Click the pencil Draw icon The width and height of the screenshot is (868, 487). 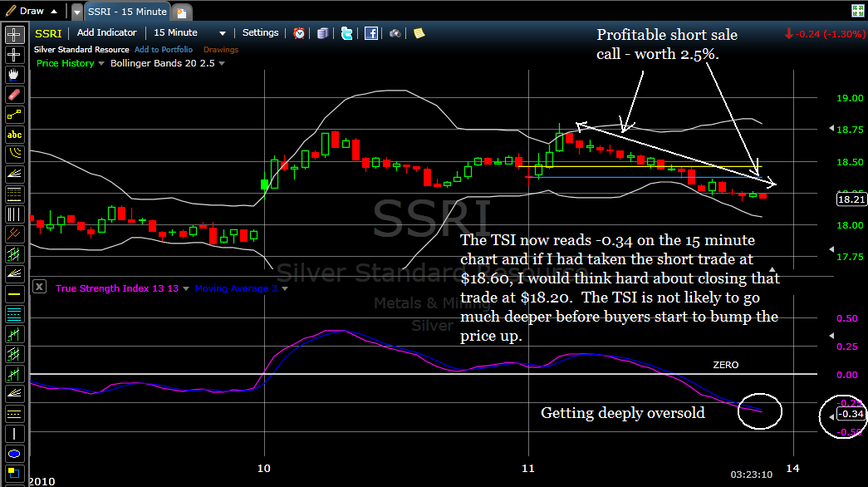click(11, 11)
